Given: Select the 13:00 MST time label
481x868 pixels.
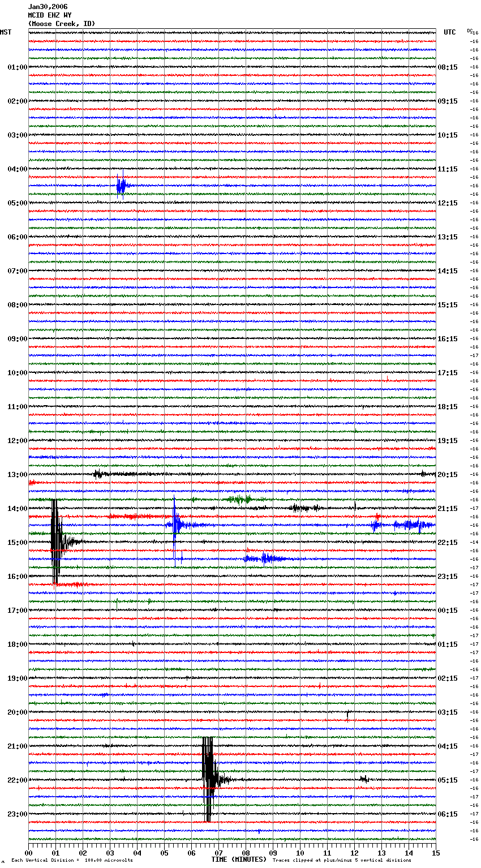Looking at the screenshot, I should click(18, 475).
